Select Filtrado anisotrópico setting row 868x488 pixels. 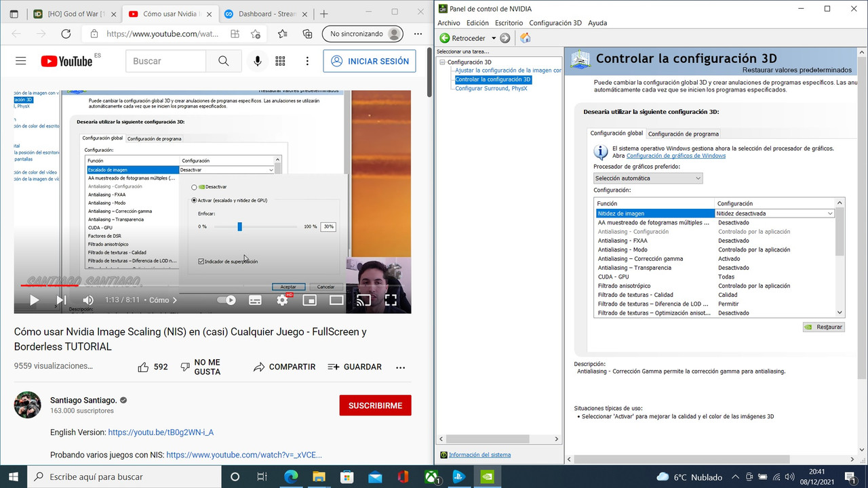coord(715,286)
